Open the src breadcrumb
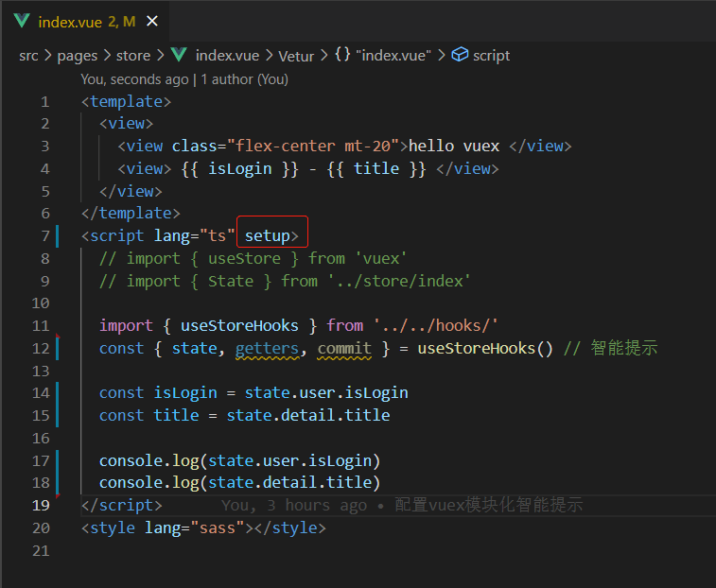 click(x=28, y=56)
